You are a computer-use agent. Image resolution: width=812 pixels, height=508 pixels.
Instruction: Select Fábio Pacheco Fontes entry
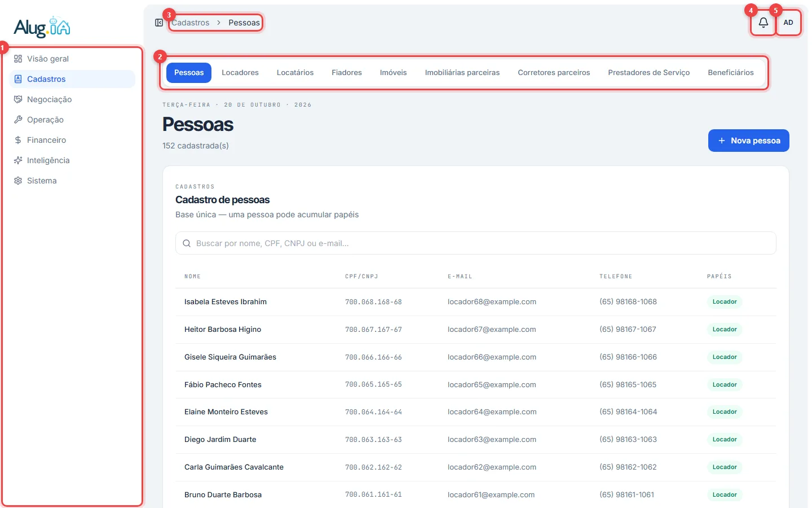[476, 385]
